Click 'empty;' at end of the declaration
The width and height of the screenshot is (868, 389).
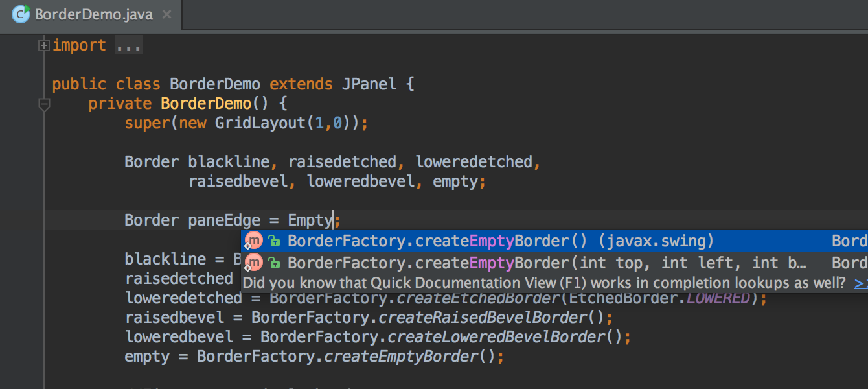click(459, 182)
